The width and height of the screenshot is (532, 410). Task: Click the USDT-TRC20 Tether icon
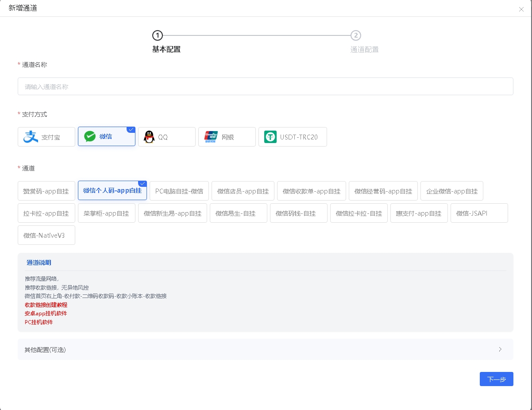[x=270, y=137]
